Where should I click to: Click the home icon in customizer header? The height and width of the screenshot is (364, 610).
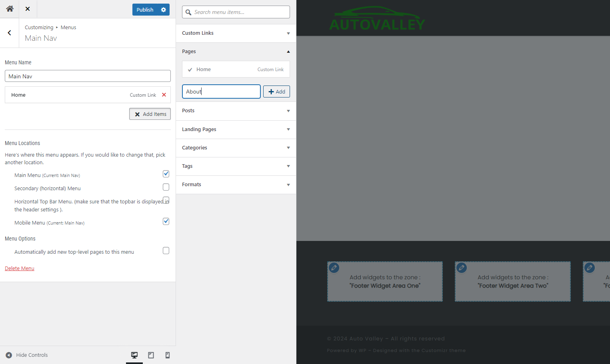pos(10,9)
